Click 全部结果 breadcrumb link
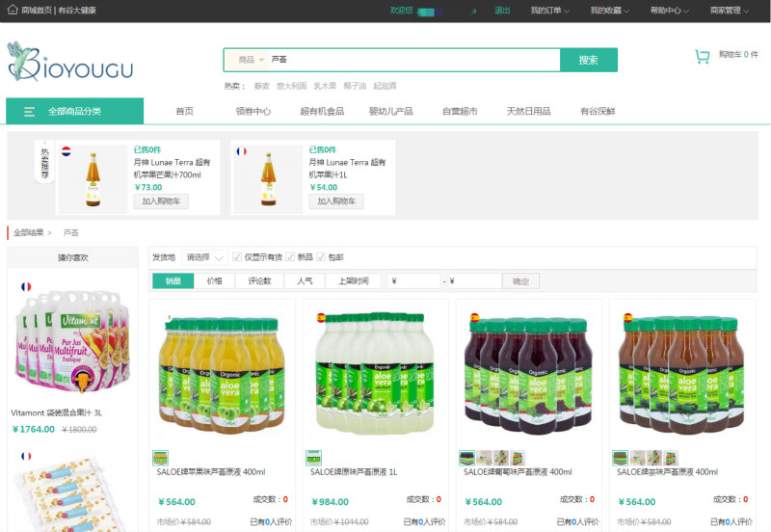The height and width of the screenshot is (532, 771). [x=29, y=232]
